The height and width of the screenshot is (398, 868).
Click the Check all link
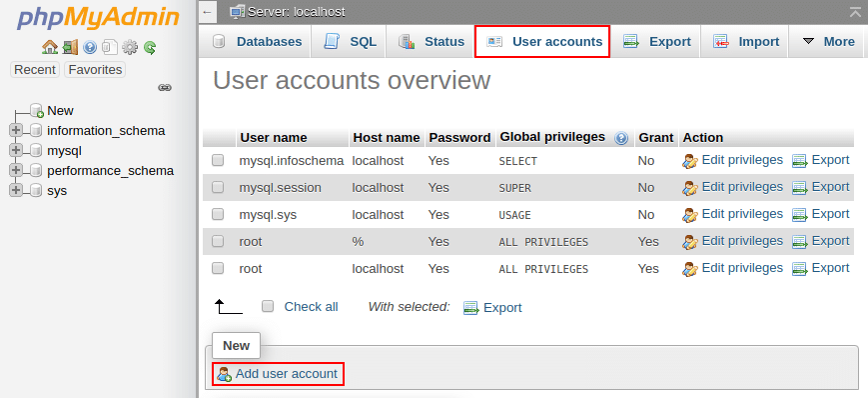311,307
